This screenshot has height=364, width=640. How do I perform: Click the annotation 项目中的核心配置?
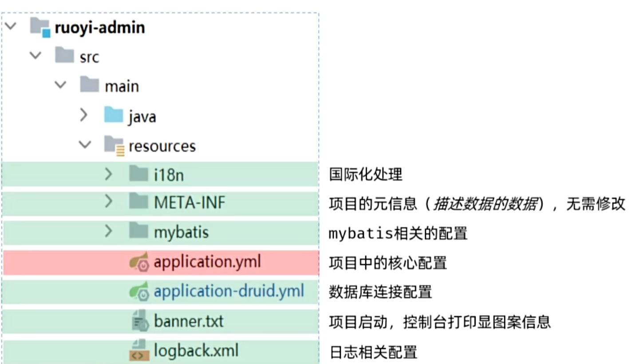pos(388,263)
